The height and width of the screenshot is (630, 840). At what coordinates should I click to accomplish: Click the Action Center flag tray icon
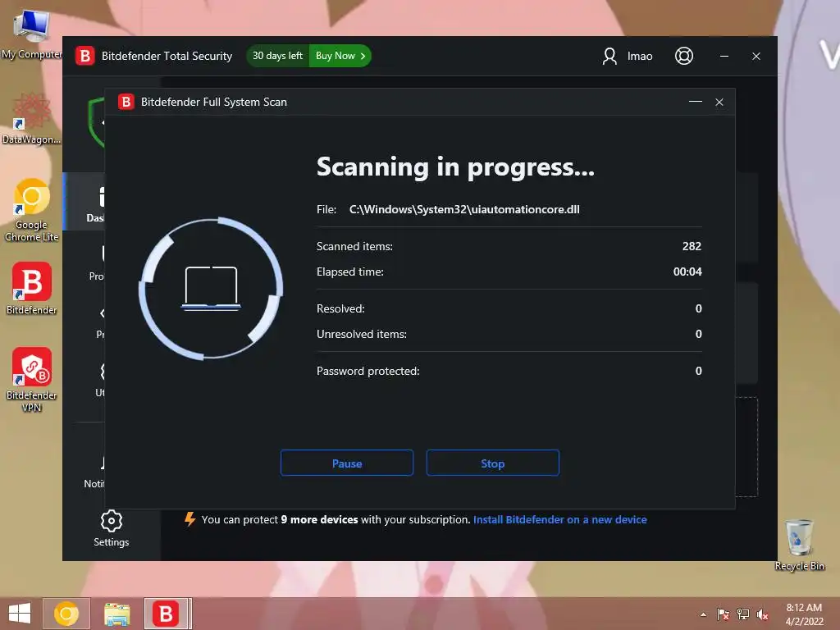[x=723, y=614]
